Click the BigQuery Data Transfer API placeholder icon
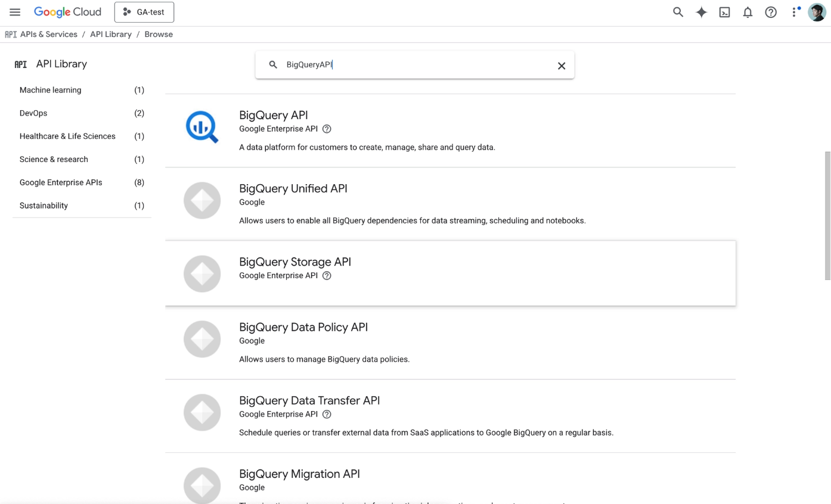This screenshot has height=504, width=831. [202, 412]
